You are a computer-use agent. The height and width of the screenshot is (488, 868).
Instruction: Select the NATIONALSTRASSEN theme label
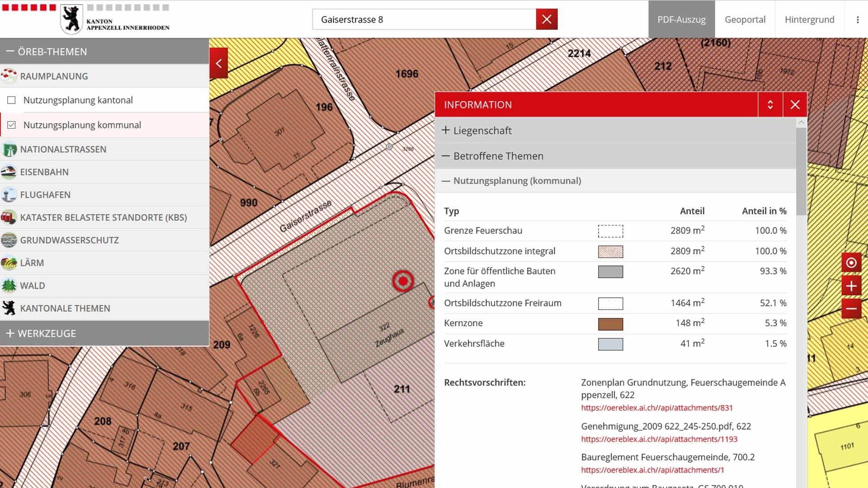click(63, 149)
